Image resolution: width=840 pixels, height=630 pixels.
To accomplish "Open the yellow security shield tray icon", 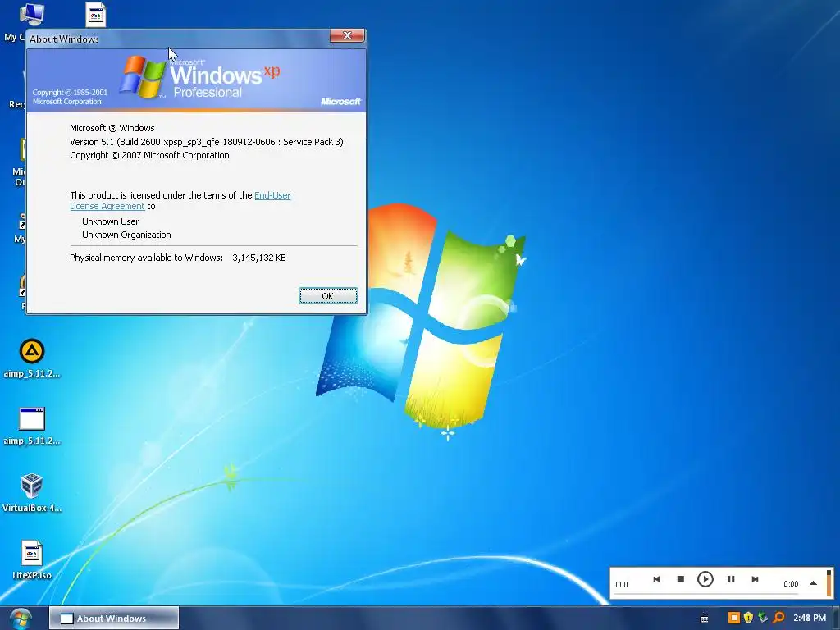I will (x=748, y=619).
